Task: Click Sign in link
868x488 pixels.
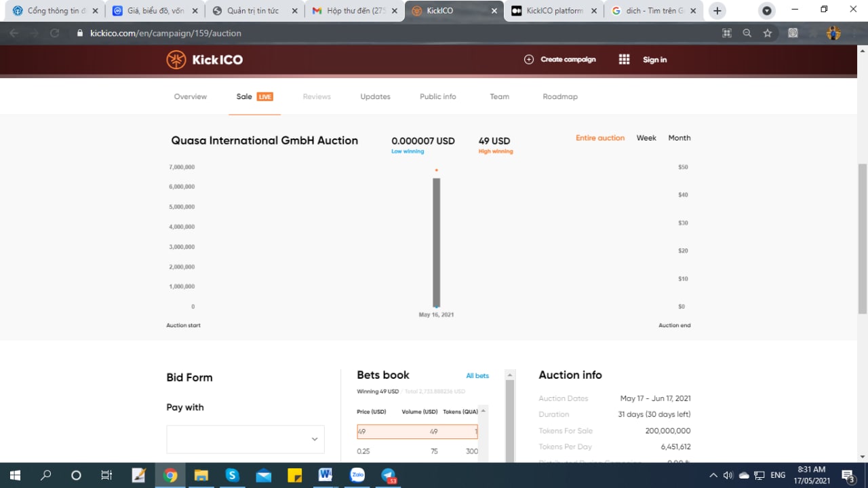Action: click(654, 60)
